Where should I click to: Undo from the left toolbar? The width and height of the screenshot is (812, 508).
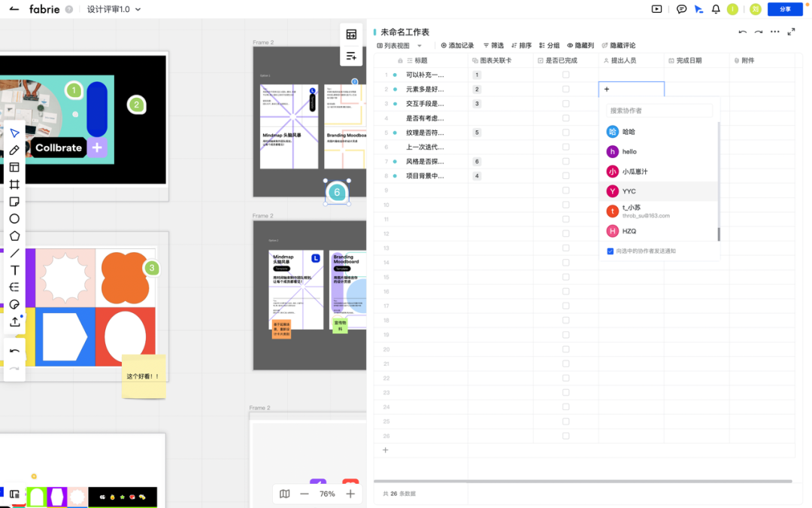click(14, 351)
